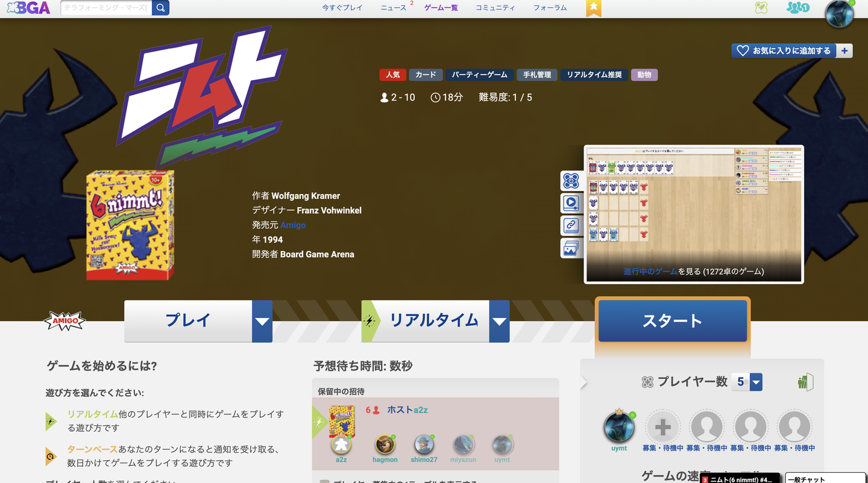The image size is (868, 483).
Task: Click the shimo27 username label
Action: pos(424,460)
